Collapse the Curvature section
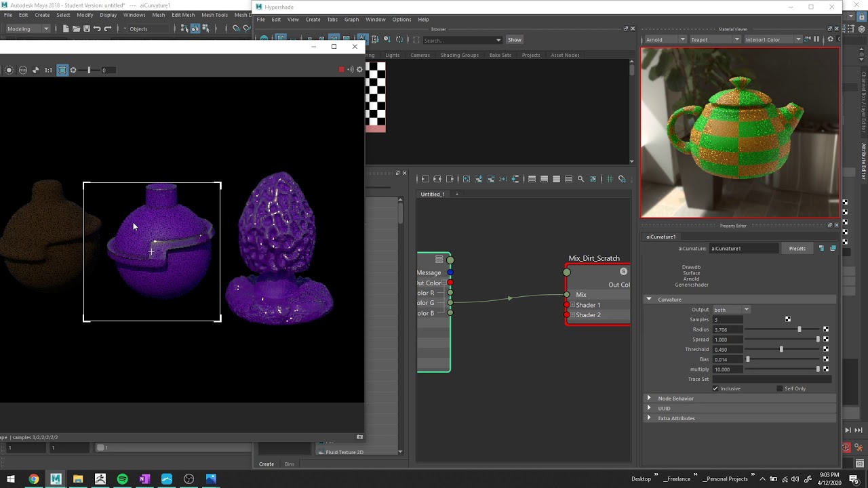 click(649, 299)
